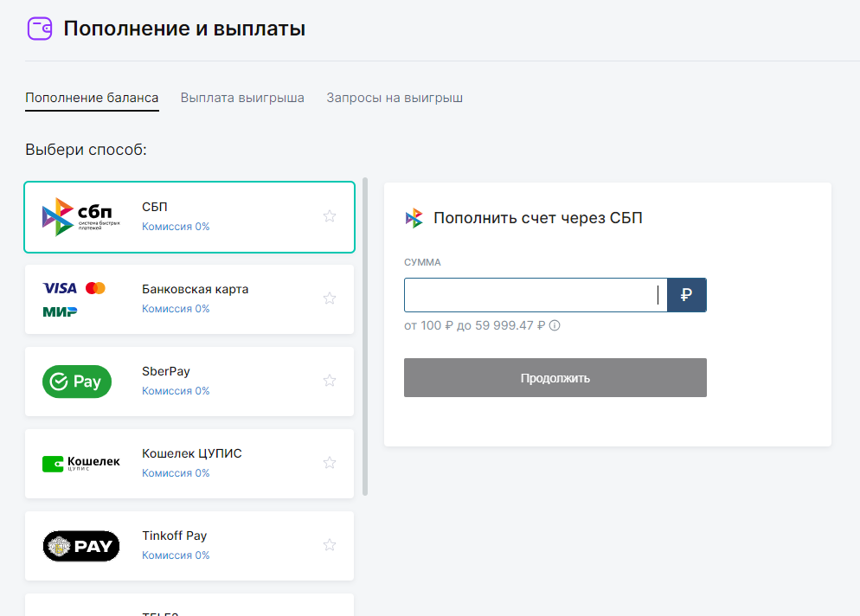Select the SberPay payment option
The width and height of the screenshot is (860, 616).
click(x=189, y=382)
